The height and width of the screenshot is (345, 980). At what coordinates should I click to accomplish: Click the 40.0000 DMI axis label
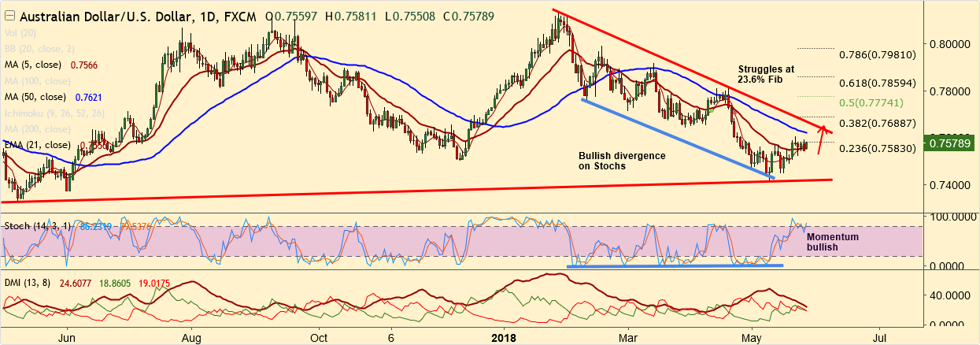949,295
